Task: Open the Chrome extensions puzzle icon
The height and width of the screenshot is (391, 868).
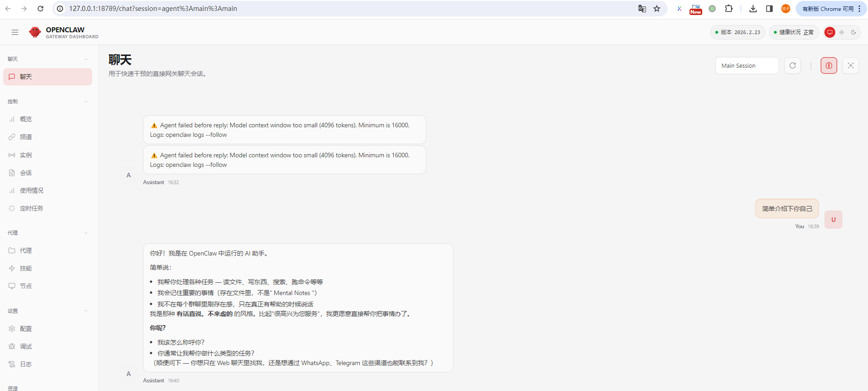Action: [x=729, y=9]
